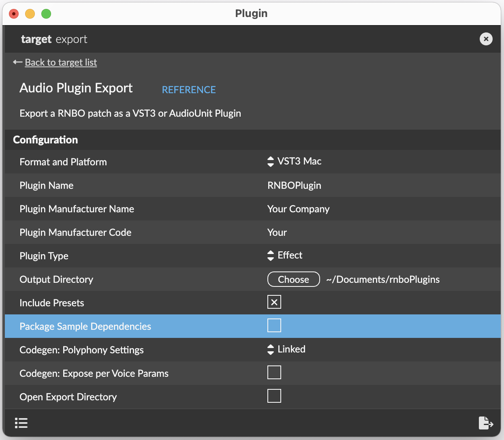The image size is (504, 440).
Task: Click the export icon at bottom right
Action: coord(486,423)
